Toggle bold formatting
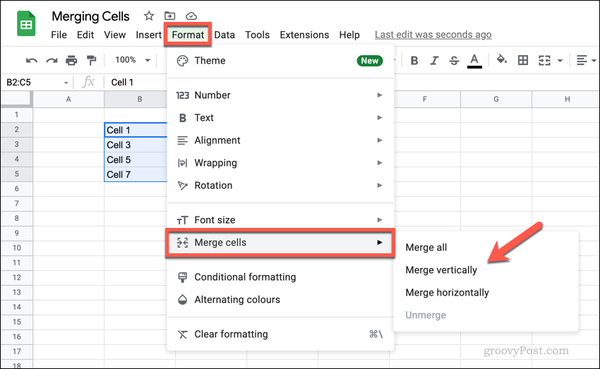Viewport: 600px width, 369px height. pyautogui.click(x=414, y=60)
